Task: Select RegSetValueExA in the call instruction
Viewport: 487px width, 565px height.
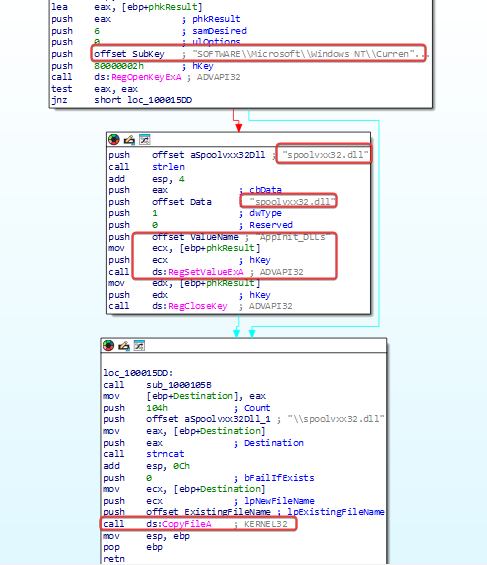Action: point(206,272)
